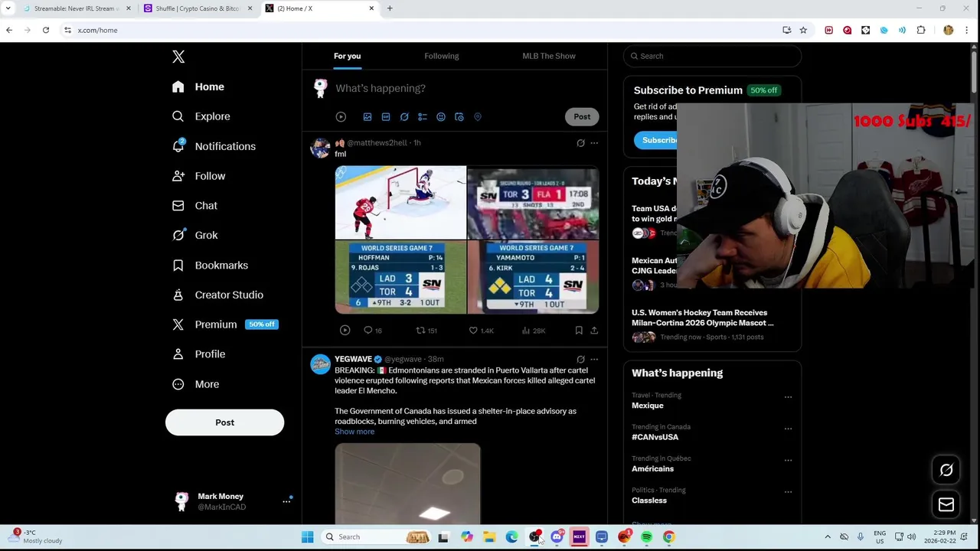The height and width of the screenshot is (551, 980).
Task: Open options for the Mexique trend
Action: tap(788, 397)
